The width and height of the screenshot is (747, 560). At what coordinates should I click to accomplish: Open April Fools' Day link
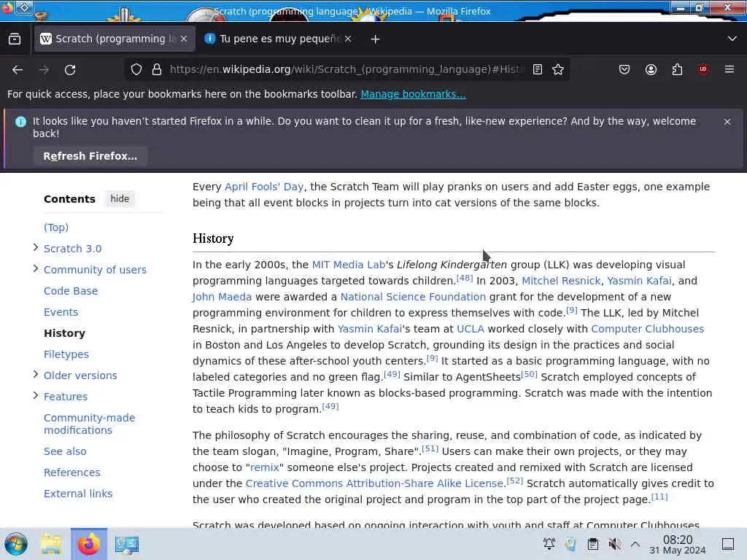(264, 187)
